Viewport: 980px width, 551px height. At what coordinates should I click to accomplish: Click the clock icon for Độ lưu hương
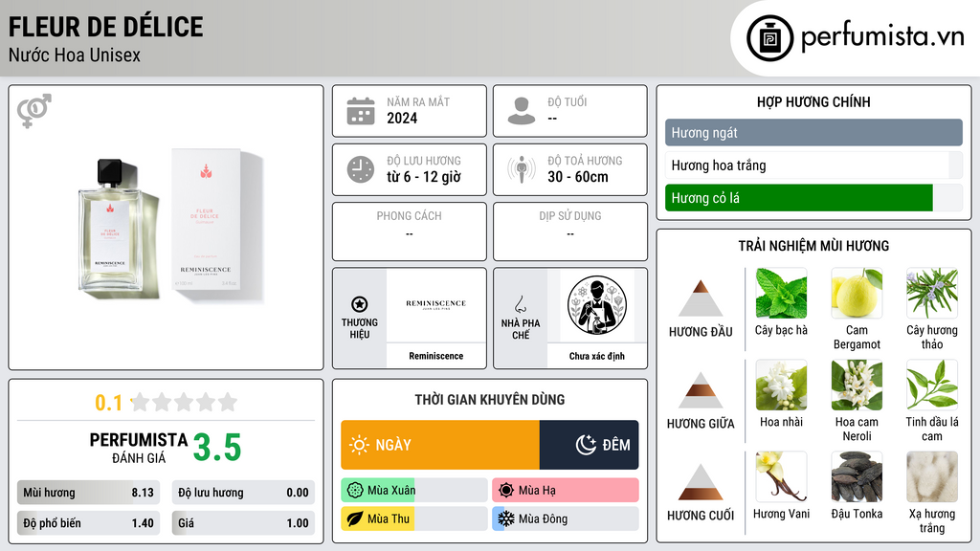click(361, 169)
